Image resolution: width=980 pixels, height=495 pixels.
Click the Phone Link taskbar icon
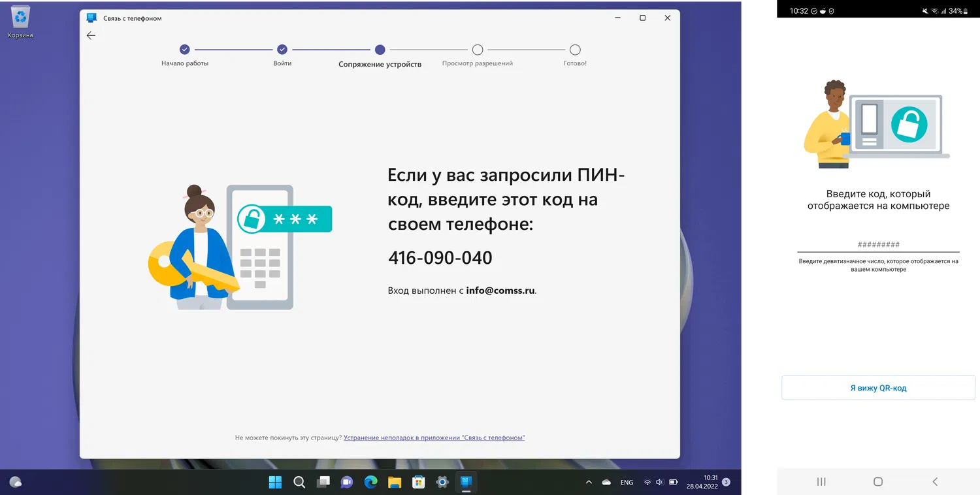click(x=466, y=482)
